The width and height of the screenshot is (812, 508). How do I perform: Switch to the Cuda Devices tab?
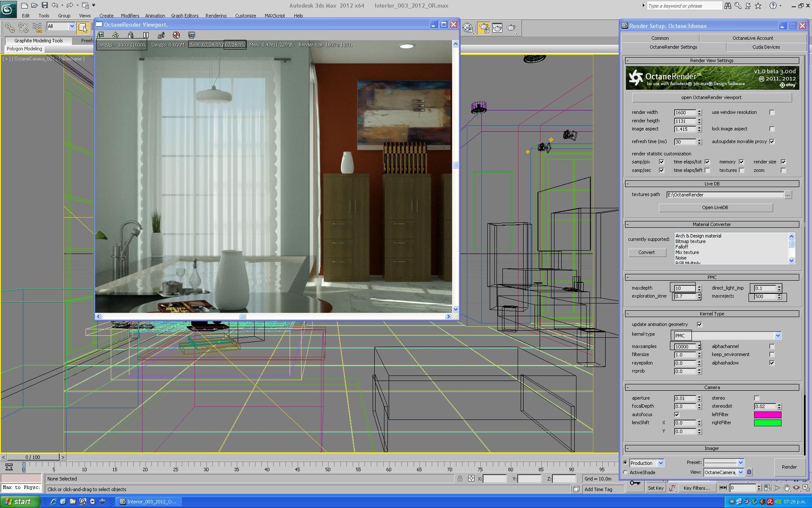766,47
